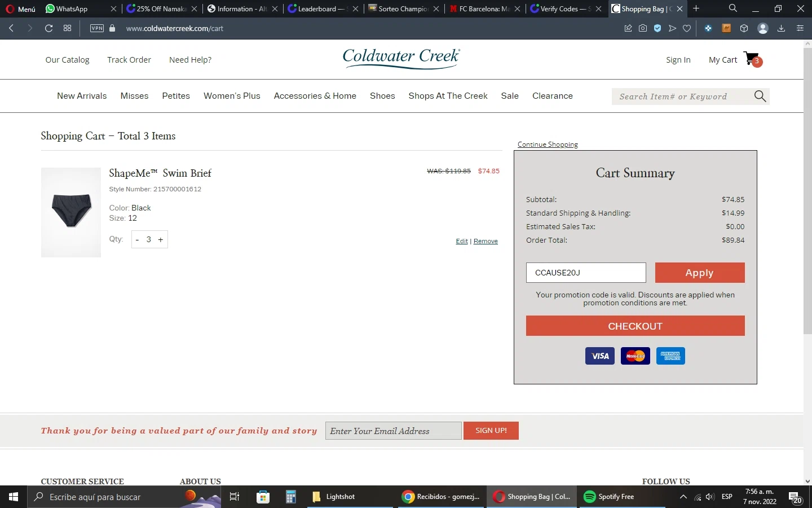Click the Coldwater Creek logo
The width and height of the screenshot is (812, 508).
[x=401, y=58]
